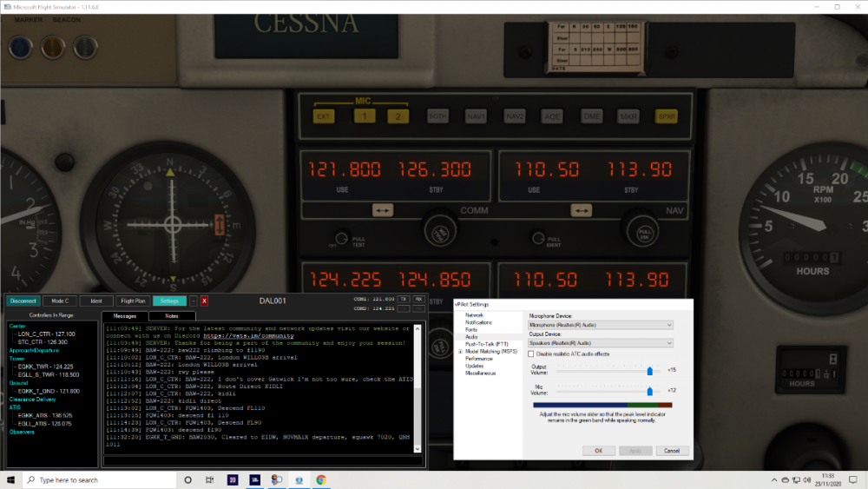
Task: Toggle the SPKR speaker button
Action: tap(667, 116)
